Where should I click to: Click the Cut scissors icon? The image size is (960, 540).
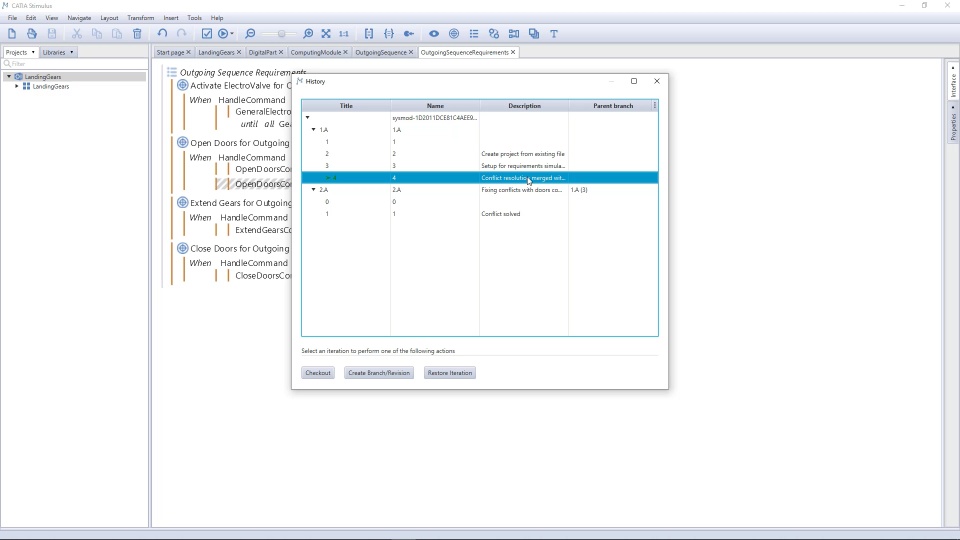coord(77,34)
